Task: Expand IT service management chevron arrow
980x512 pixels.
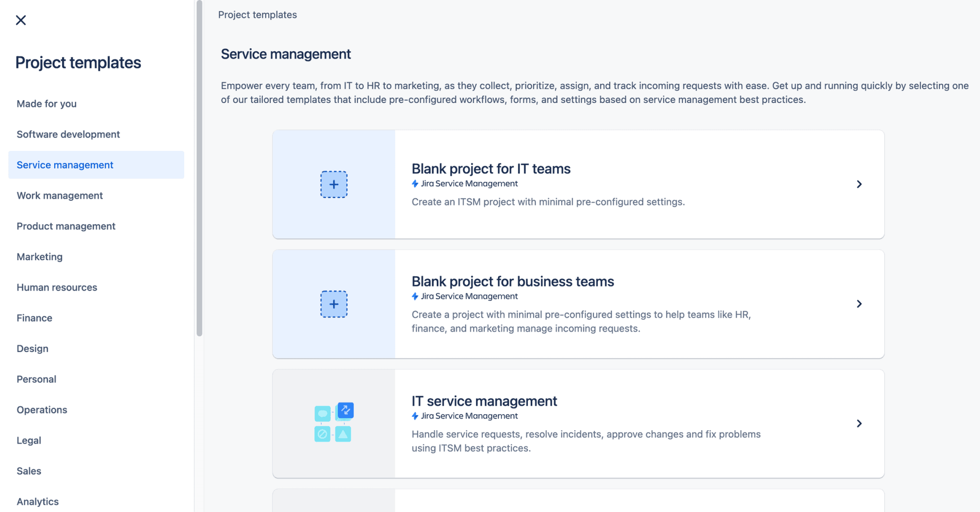Action: (859, 423)
